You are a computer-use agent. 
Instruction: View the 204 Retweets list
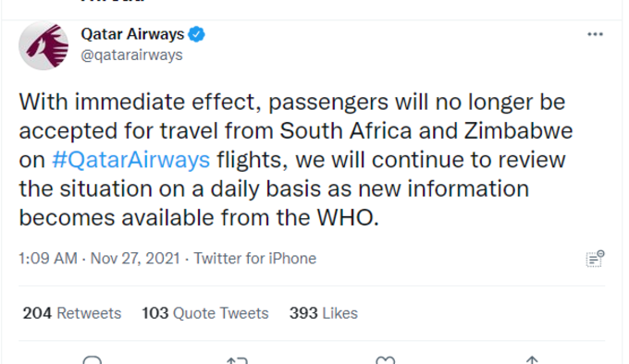pyautogui.click(x=72, y=313)
